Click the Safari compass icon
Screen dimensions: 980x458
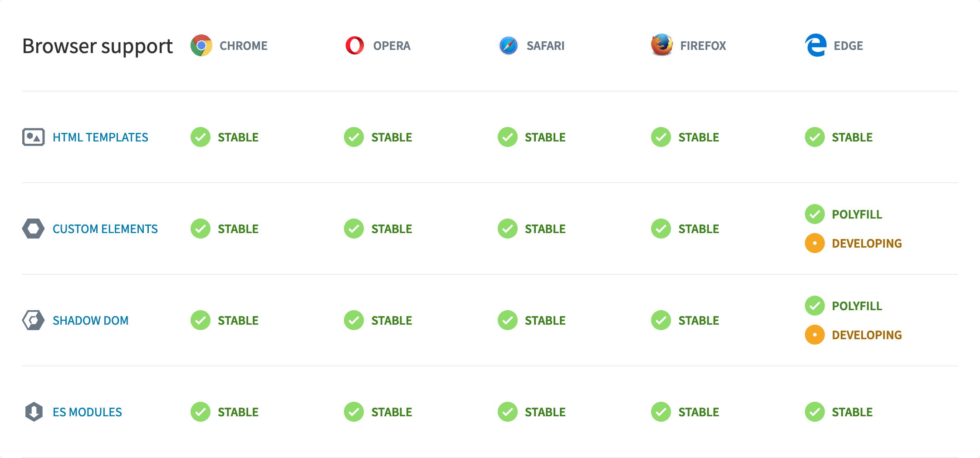pos(508,45)
